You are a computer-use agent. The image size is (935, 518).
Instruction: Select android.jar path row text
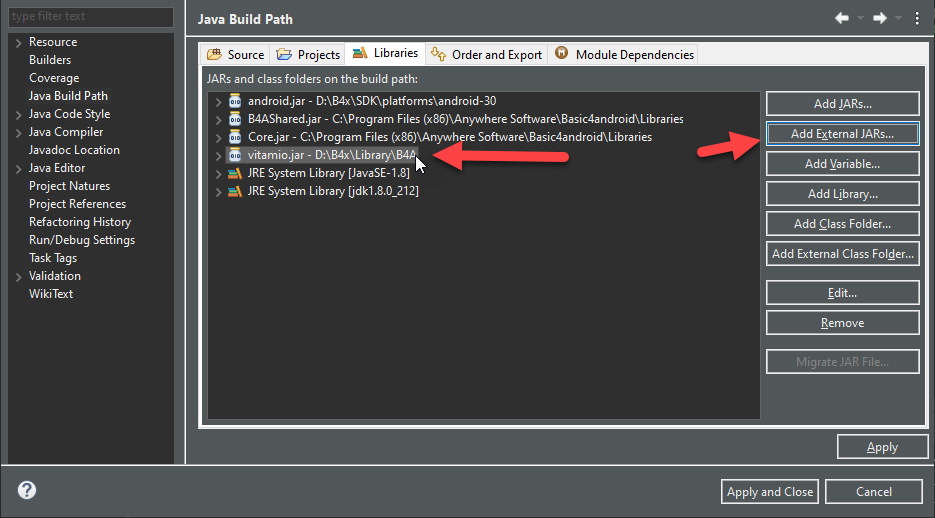pyautogui.click(x=372, y=101)
